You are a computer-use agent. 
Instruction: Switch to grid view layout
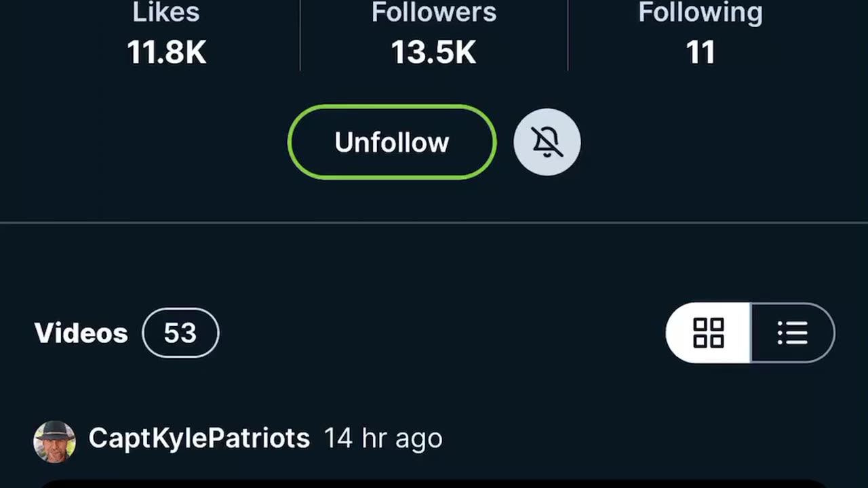click(709, 333)
